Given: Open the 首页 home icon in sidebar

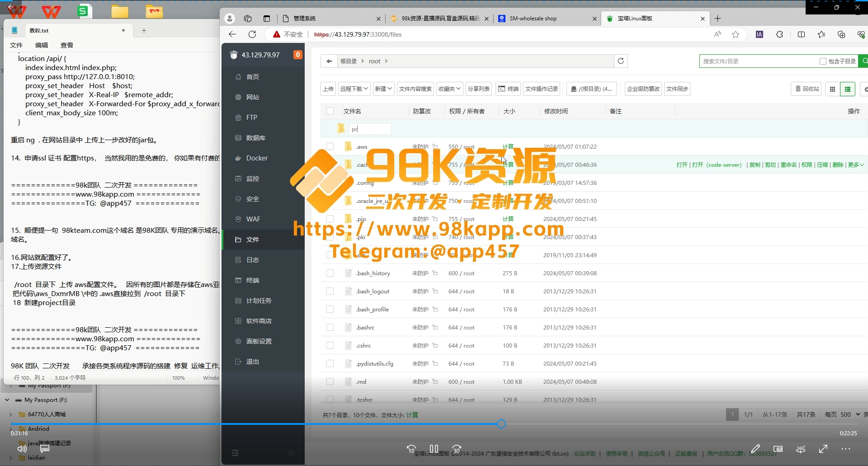Looking at the screenshot, I should coord(238,77).
